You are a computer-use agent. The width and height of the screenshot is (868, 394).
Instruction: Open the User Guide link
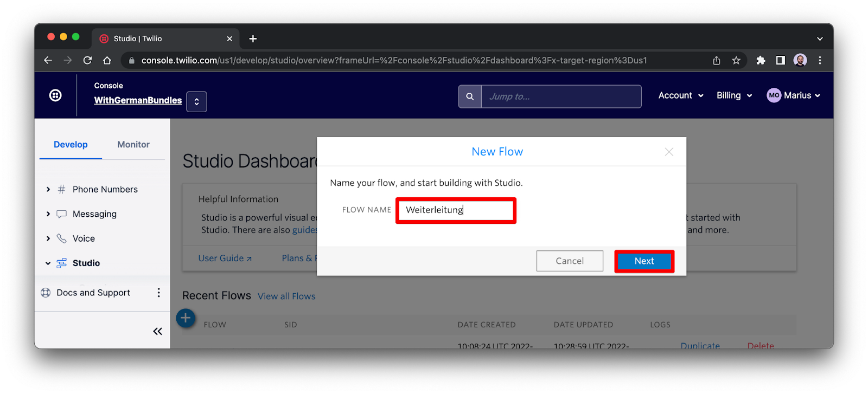[225, 258]
